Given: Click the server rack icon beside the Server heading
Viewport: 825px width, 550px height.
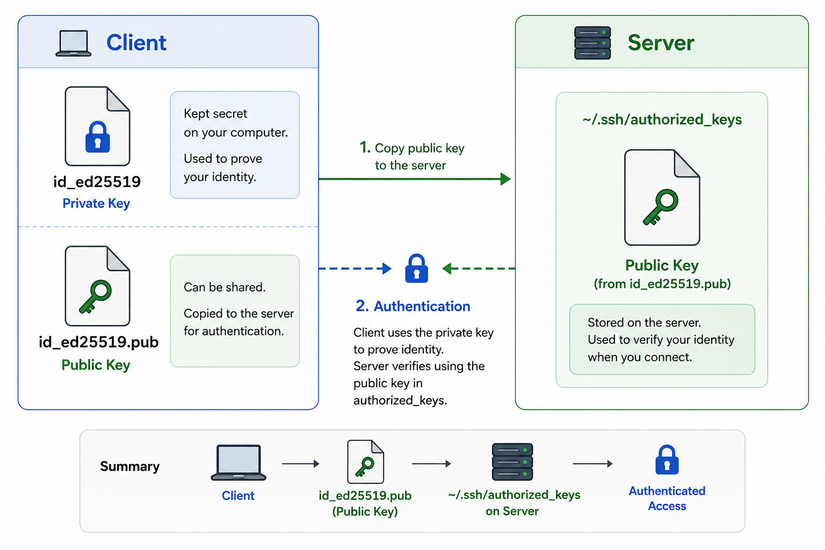Looking at the screenshot, I should [592, 43].
